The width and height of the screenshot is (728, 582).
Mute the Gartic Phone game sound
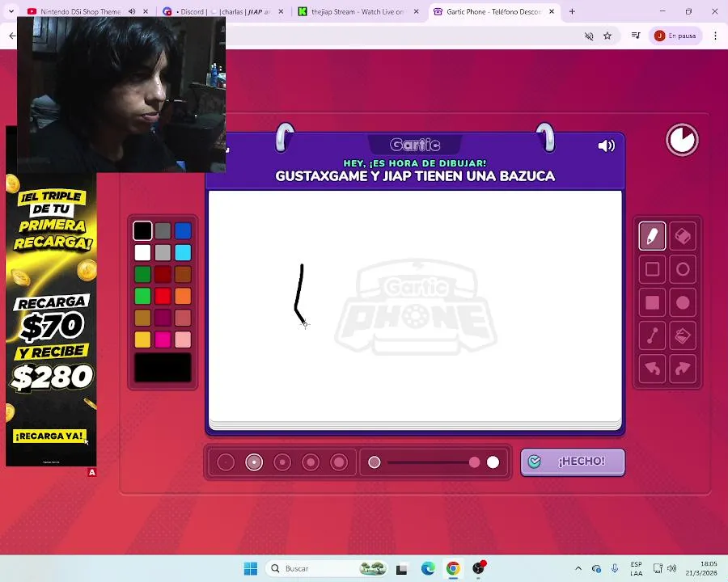click(607, 145)
